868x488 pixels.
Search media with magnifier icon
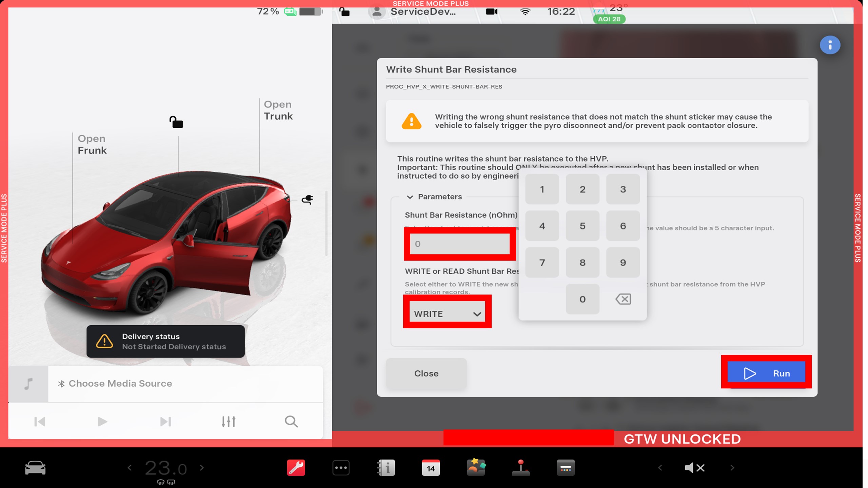291,422
